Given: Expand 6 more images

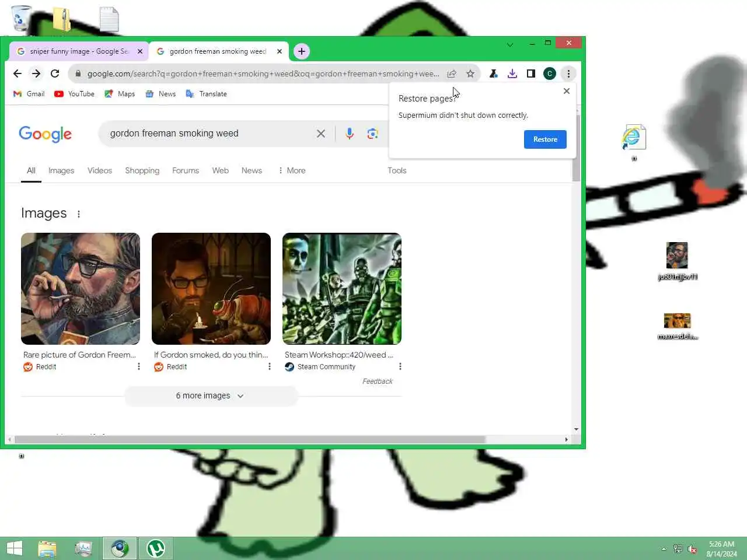Looking at the screenshot, I should (x=211, y=395).
